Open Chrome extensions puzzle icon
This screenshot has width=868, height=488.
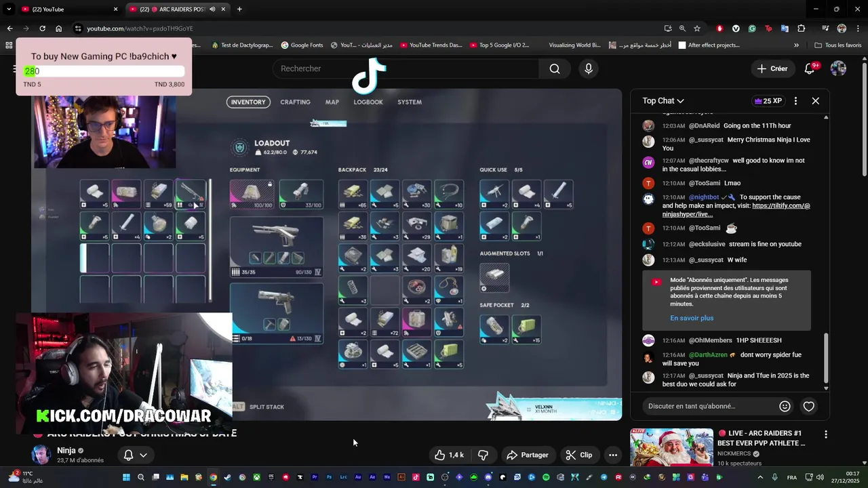pyautogui.click(x=801, y=28)
